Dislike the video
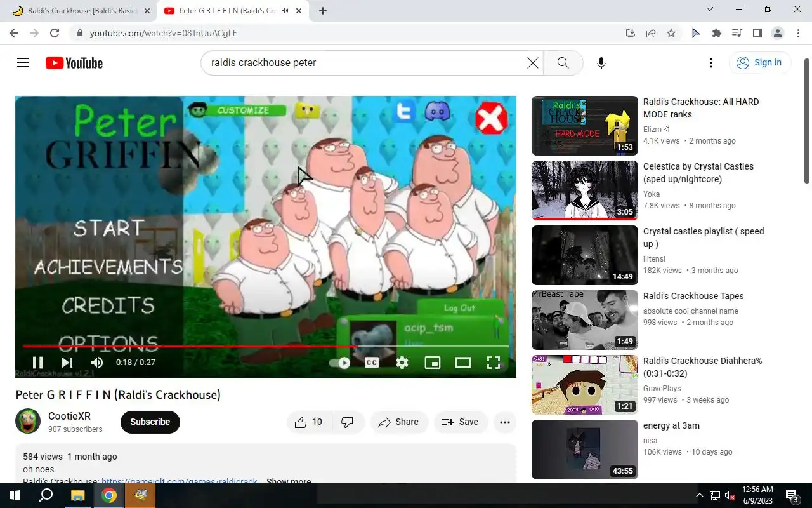Image resolution: width=812 pixels, height=508 pixels. 348,422
